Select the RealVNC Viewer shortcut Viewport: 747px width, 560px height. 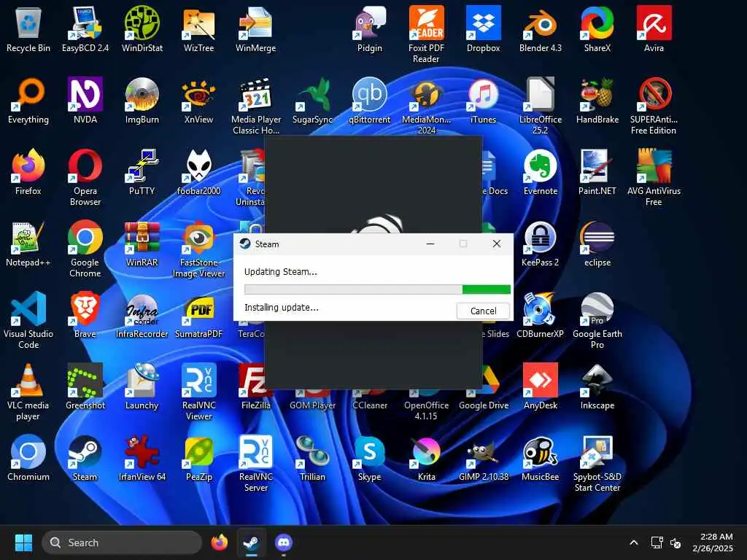click(x=198, y=392)
